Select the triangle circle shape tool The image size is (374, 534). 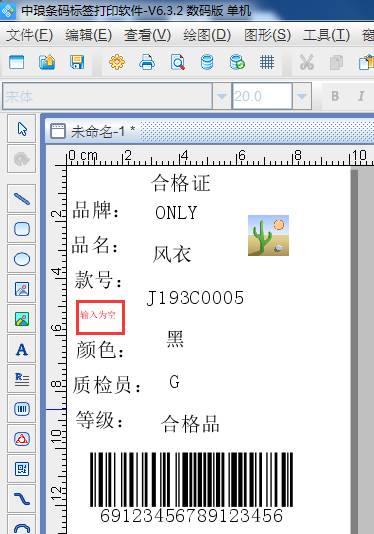tap(22, 439)
